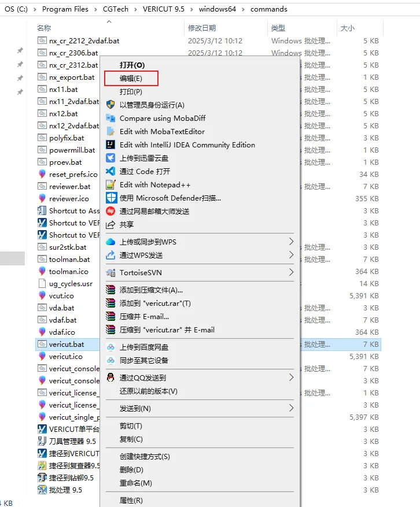Viewport: 420px width, 507px height.
Task: Select the file powermill.bat
Action: pos(72,150)
